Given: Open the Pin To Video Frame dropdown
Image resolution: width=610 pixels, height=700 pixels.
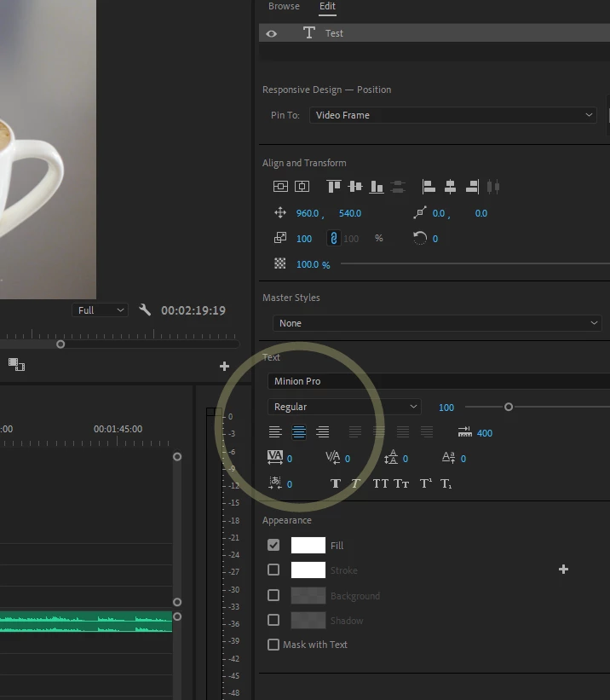Looking at the screenshot, I should pos(453,115).
